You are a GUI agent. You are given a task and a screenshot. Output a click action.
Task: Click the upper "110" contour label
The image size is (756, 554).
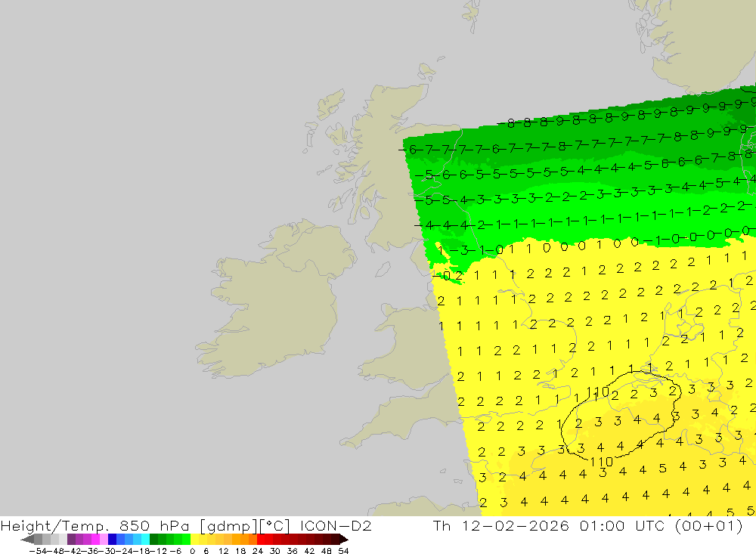pos(598,392)
